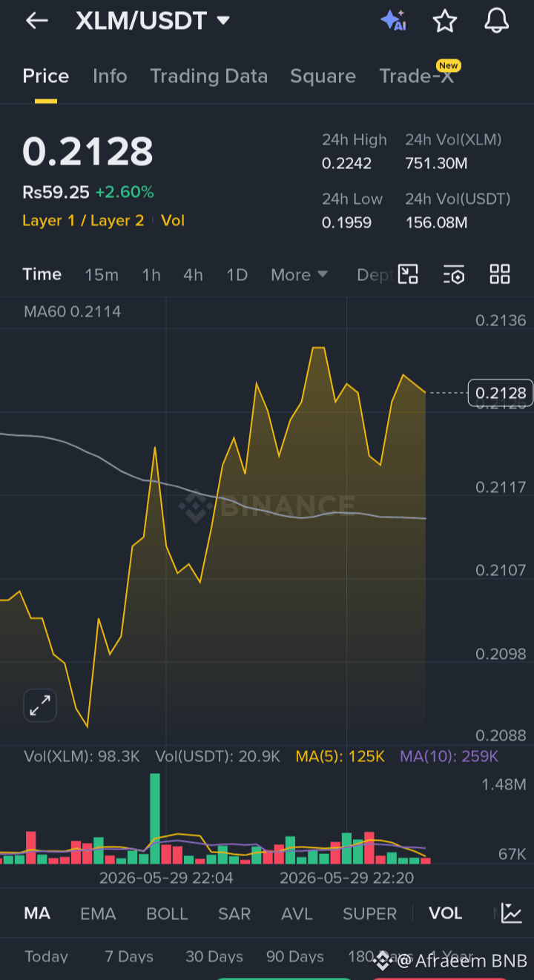Select the Today performance range
Viewport: 534px width, 980px height.
coord(46,957)
